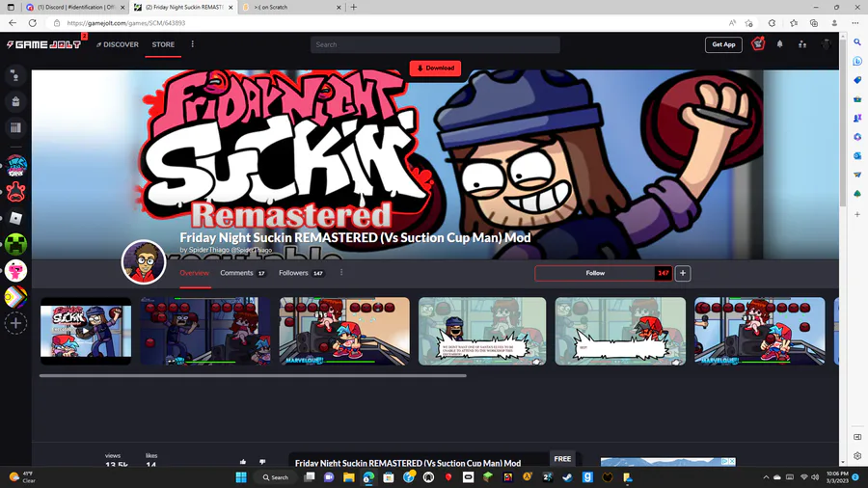
Task: Open Edge sidebar search icon
Action: (x=857, y=42)
